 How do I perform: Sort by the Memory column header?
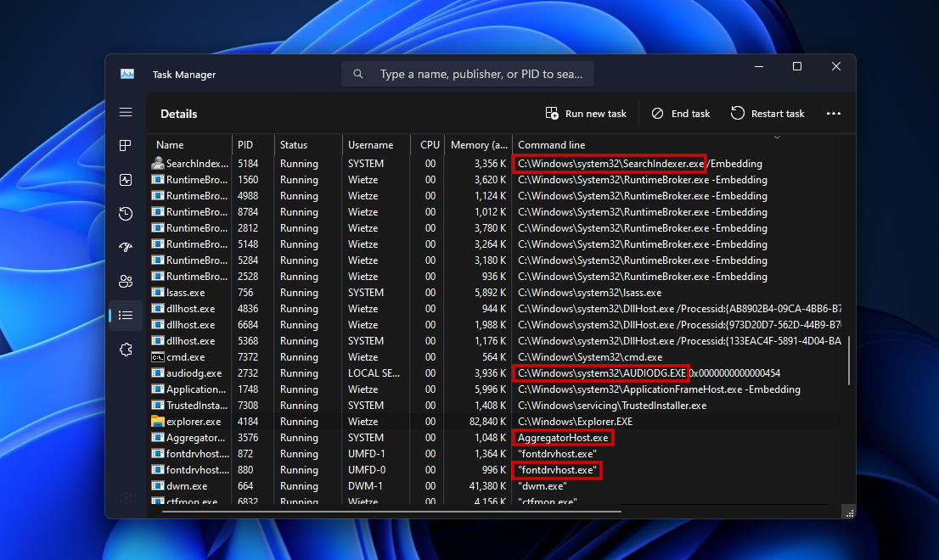pos(479,145)
